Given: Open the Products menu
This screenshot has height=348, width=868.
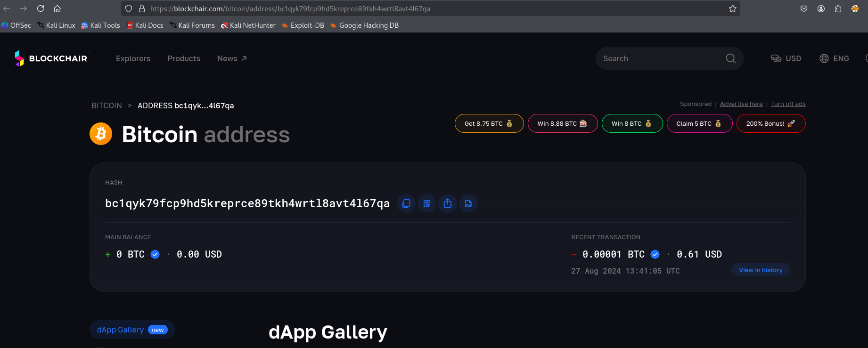Looking at the screenshot, I should coord(184,58).
